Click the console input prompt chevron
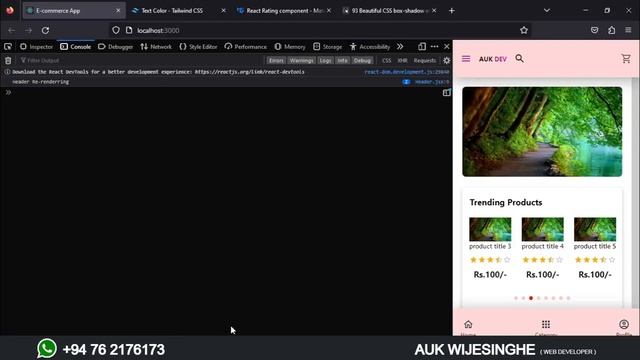This screenshot has height=360, width=640. pyautogui.click(x=8, y=93)
